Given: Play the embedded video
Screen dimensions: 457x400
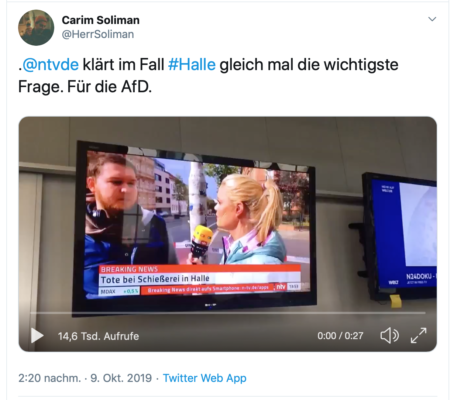Looking at the screenshot, I should pyautogui.click(x=37, y=335).
